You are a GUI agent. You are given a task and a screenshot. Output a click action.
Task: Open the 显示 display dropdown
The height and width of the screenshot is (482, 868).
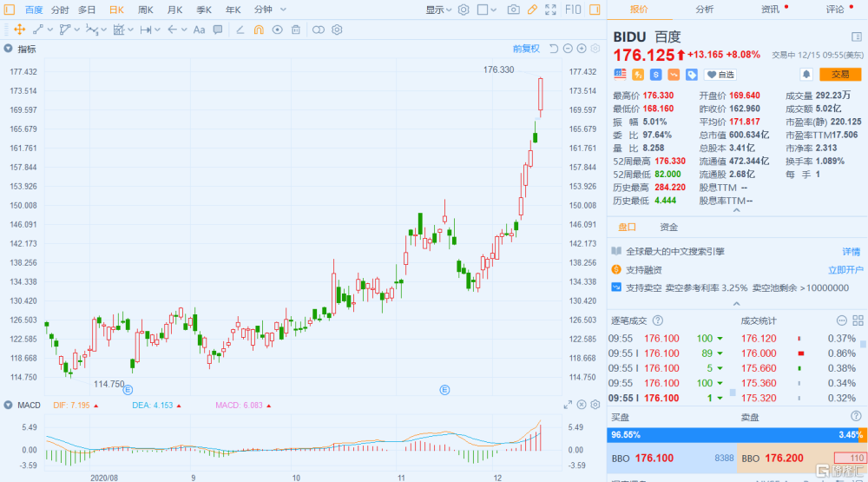click(438, 10)
